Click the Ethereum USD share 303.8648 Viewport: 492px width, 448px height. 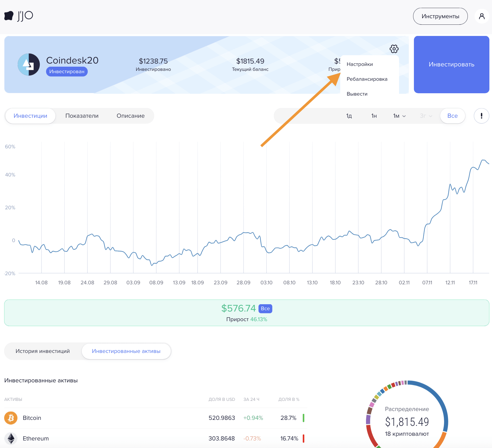pos(222,438)
